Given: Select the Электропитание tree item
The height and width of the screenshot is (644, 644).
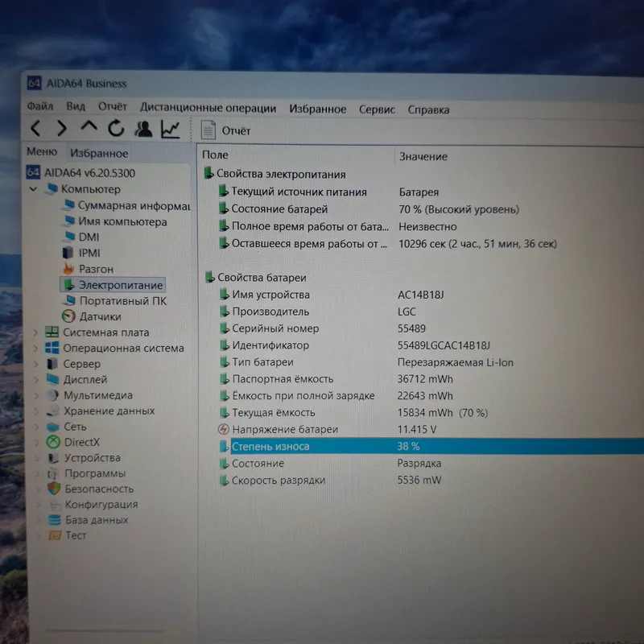Looking at the screenshot, I should pos(113,285).
